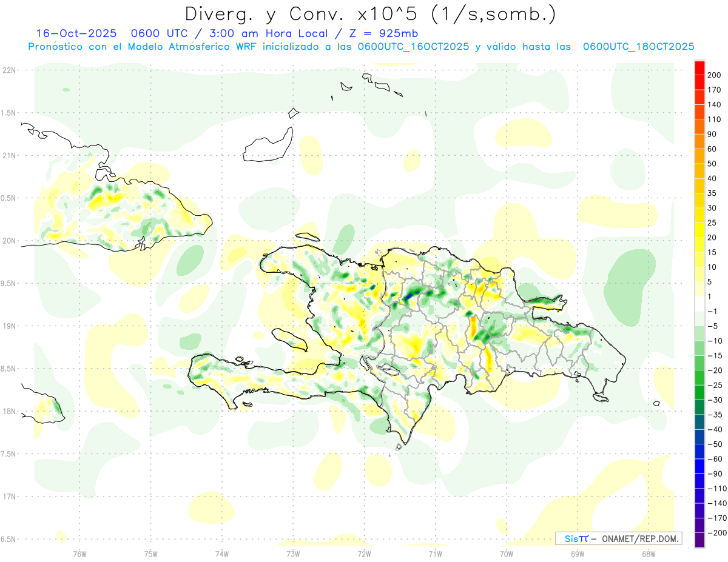Screen dimensions: 728x562
Task: Click the "9.5N" latitude label
Action: pos(8,283)
